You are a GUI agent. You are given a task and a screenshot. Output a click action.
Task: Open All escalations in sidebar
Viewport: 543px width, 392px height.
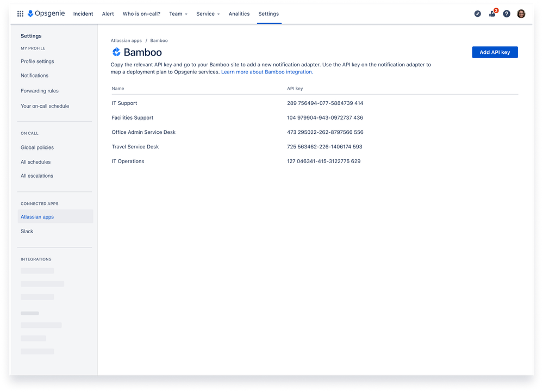[x=37, y=176]
